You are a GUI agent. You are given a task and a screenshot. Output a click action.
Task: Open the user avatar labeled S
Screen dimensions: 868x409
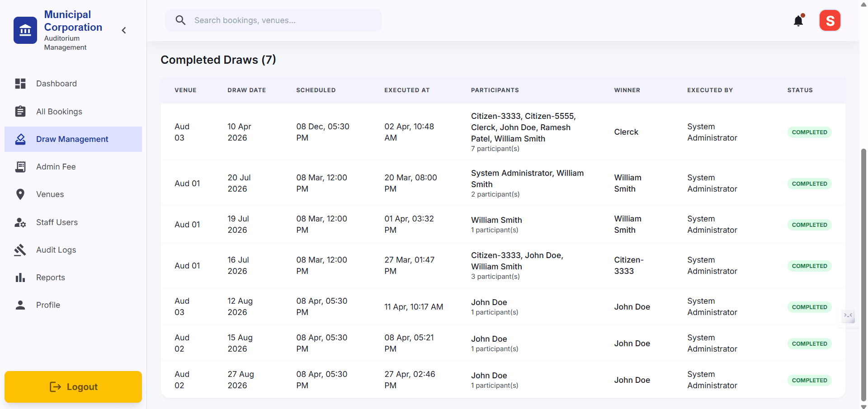pyautogui.click(x=830, y=20)
